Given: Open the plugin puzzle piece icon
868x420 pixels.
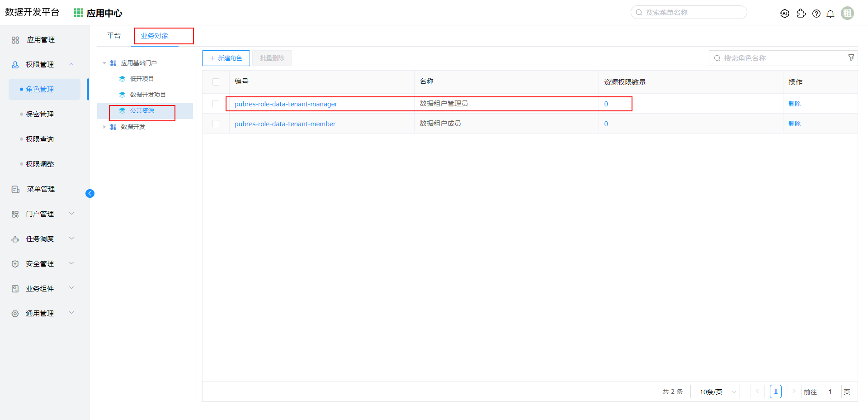Looking at the screenshot, I should (x=801, y=14).
